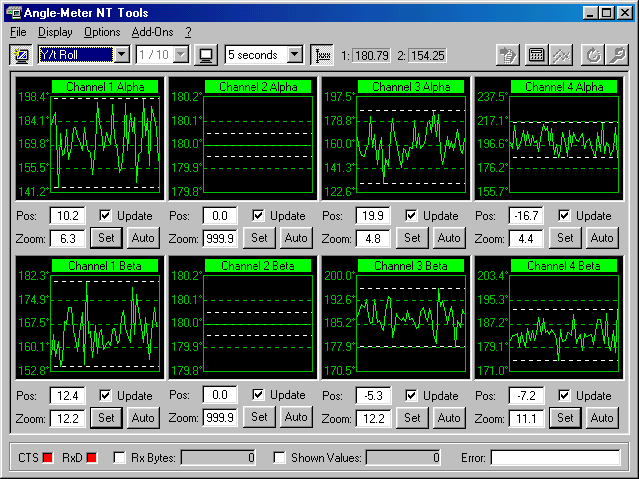Uncheck Update for Channel 2 Beta
Screen dimensions: 639x479
258,395
